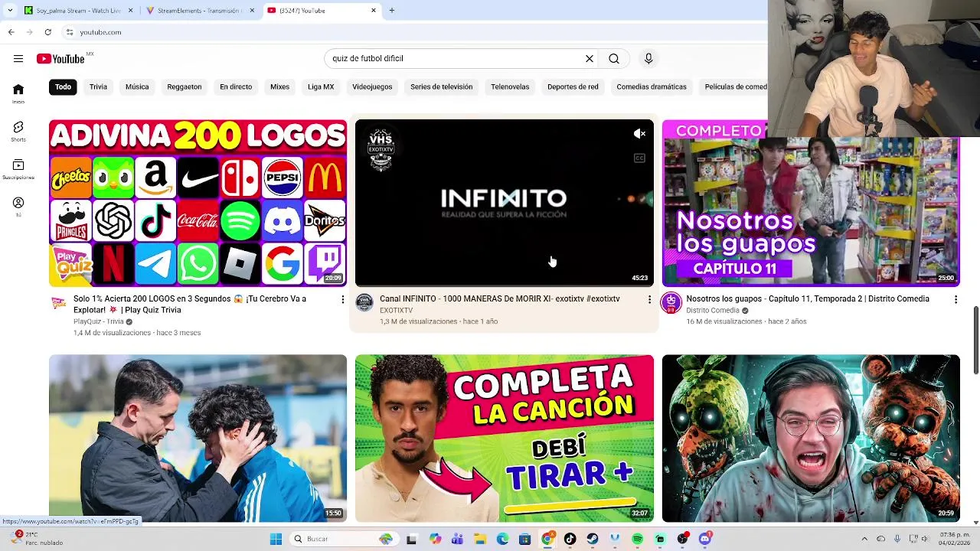Open TikTok from the taskbar
The height and width of the screenshot is (551, 980).
coord(570,540)
